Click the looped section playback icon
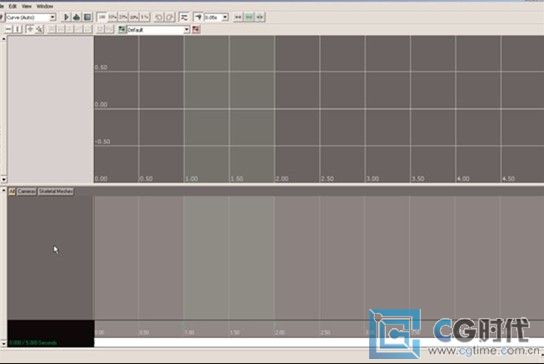 (x=77, y=17)
